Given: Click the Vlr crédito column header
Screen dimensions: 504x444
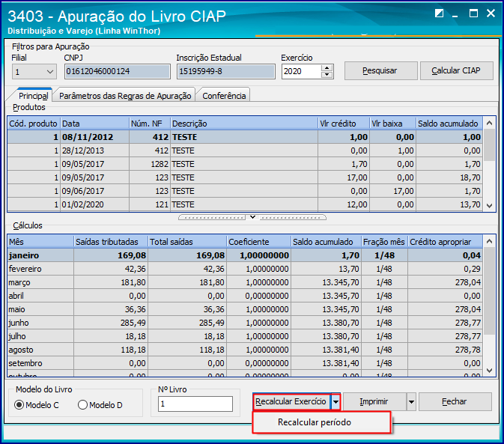Looking at the screenshot, I should [344, 124].
